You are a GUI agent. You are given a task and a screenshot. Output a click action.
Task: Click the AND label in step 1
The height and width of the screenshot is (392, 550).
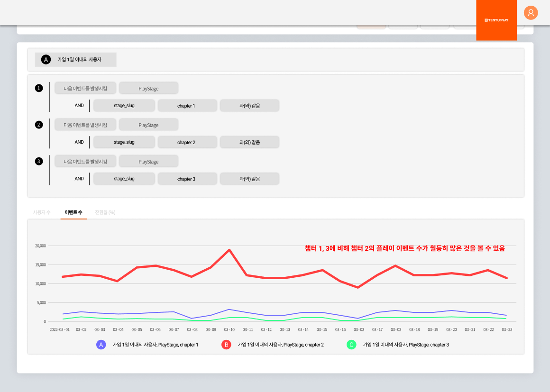(x=79, y=105)
